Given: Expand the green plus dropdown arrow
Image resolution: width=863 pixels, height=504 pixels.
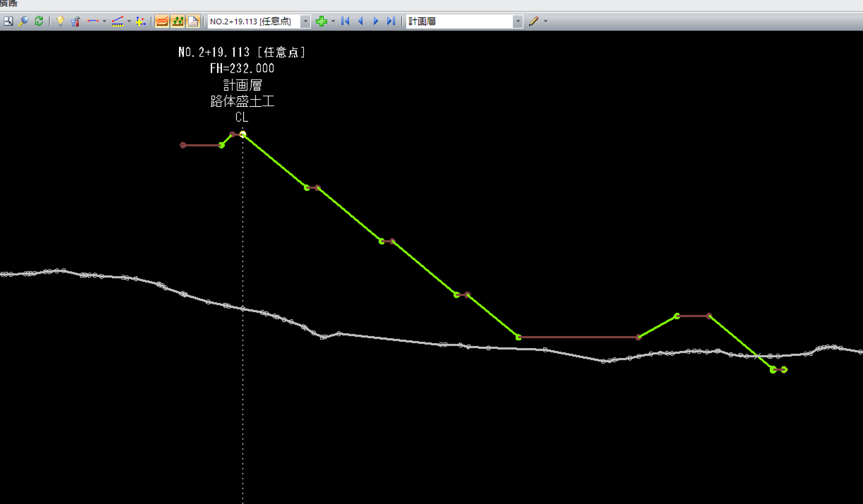Looking at the screenshot, I should (x=333, y=21).
